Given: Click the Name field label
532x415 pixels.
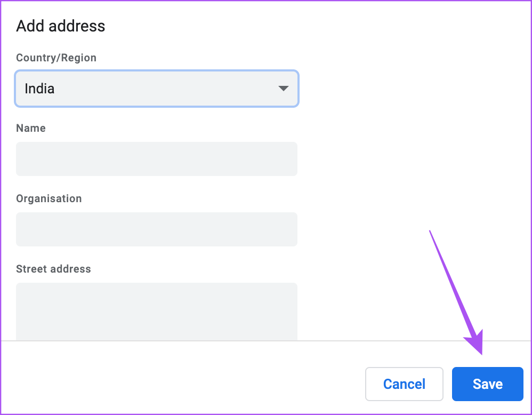Looking at the screenshot, I should (30, 128).
